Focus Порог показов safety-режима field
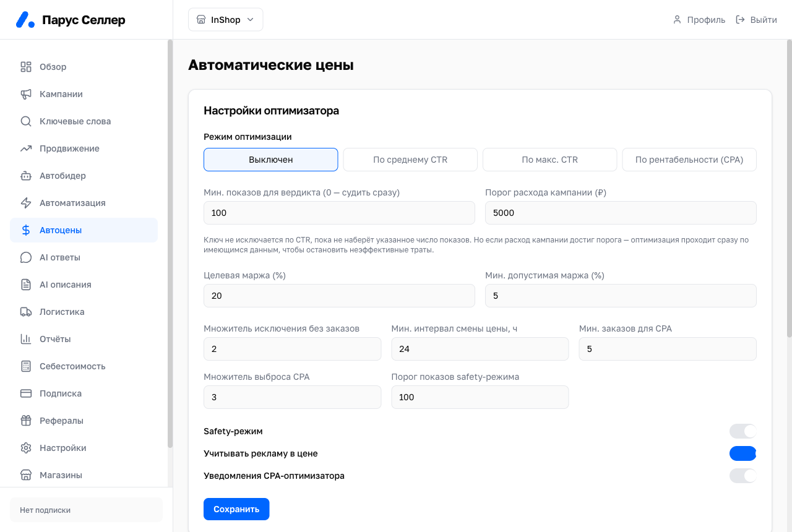Image resolution: width=792 pixels, height=532 pixels. tap(480, 397)
